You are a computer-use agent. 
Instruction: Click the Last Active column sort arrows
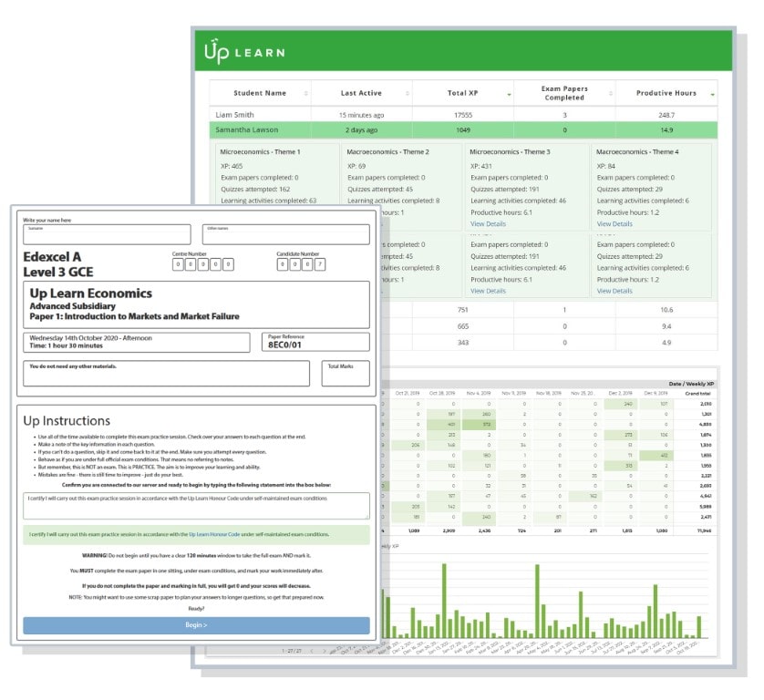408,93
